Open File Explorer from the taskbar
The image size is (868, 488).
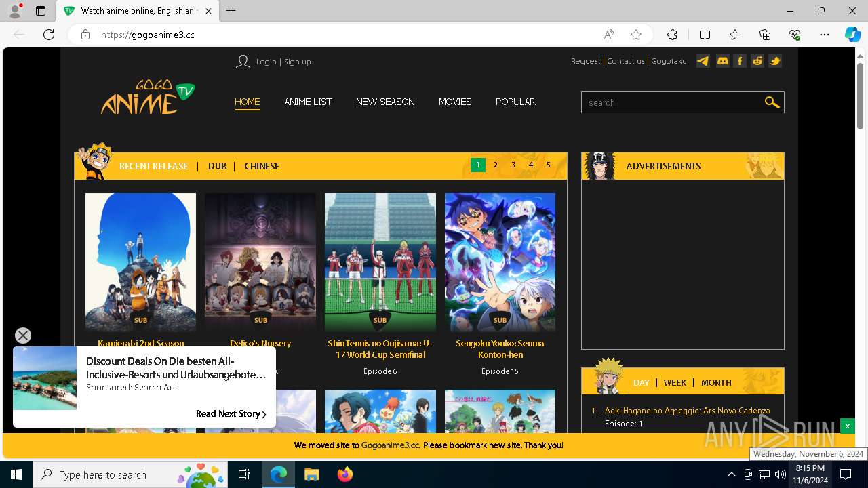click(311, 474)
